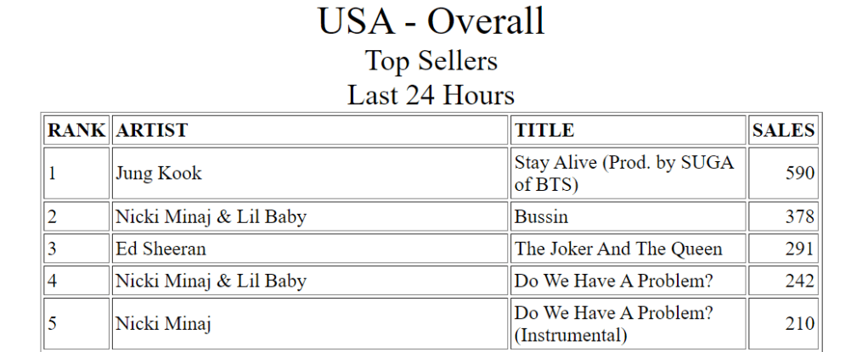Select the rank 5 Nicki Minaj artist cell

point(163,324)
